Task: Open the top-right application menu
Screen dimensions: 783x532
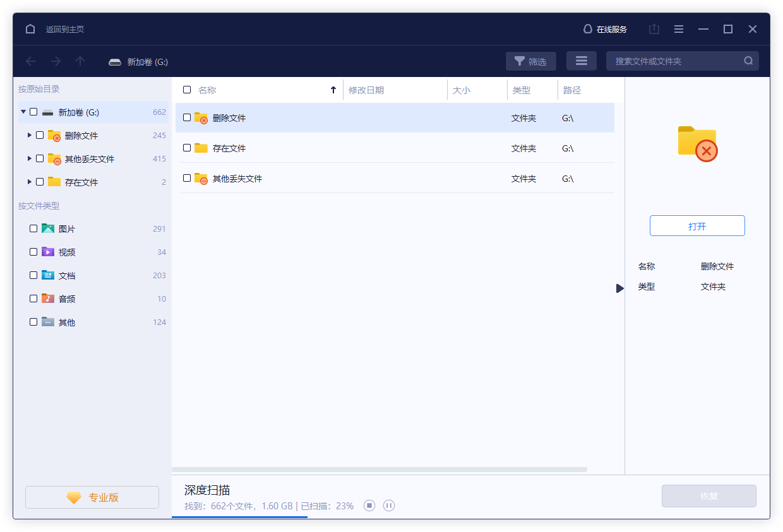Action: pyautogui.click(x=678, y=29)
